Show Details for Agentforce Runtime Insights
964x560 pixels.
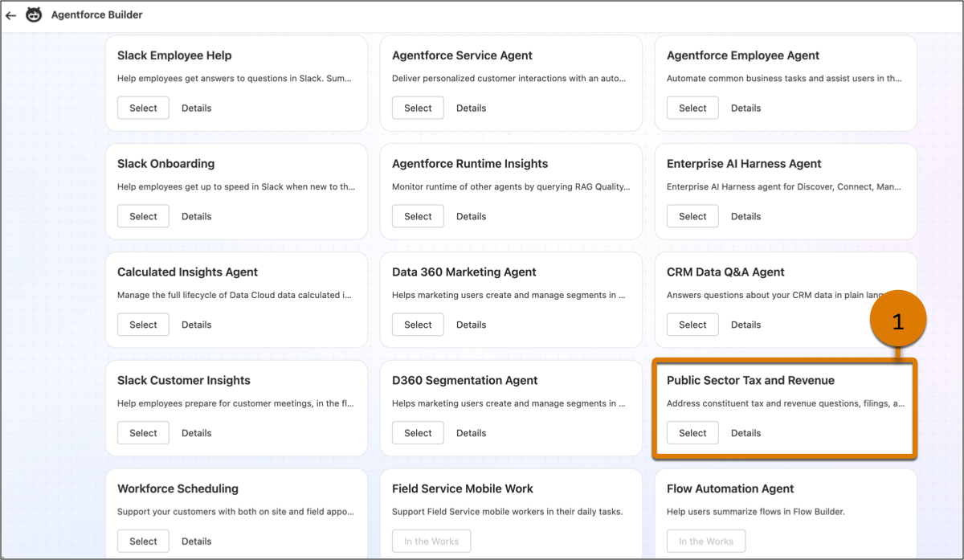[471, 216]
